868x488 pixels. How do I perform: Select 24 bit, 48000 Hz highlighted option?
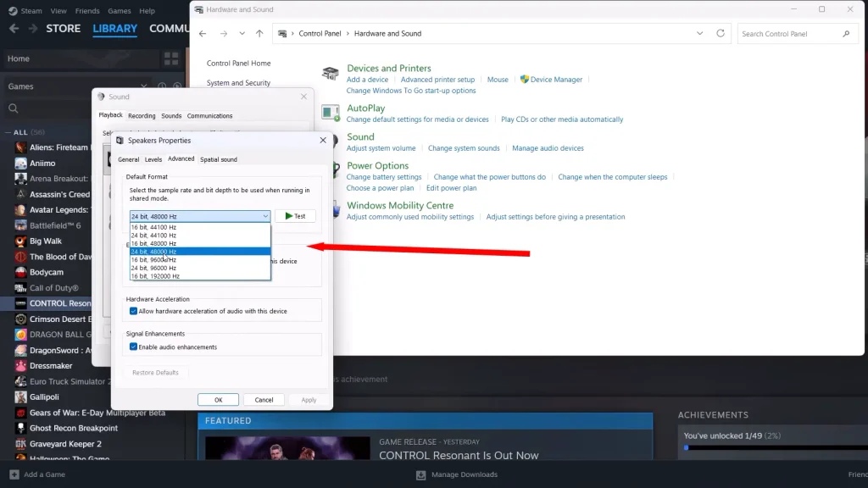coord(200,252)
